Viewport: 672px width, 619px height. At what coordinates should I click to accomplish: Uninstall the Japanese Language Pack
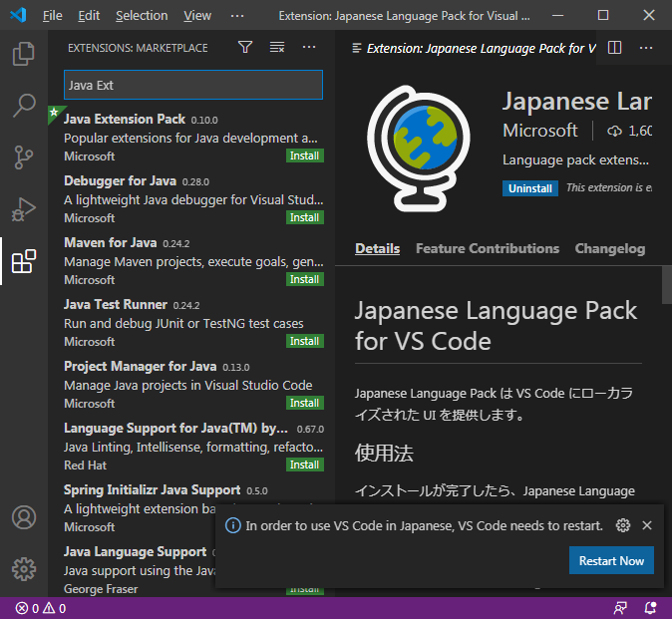[x=529, y=187]
